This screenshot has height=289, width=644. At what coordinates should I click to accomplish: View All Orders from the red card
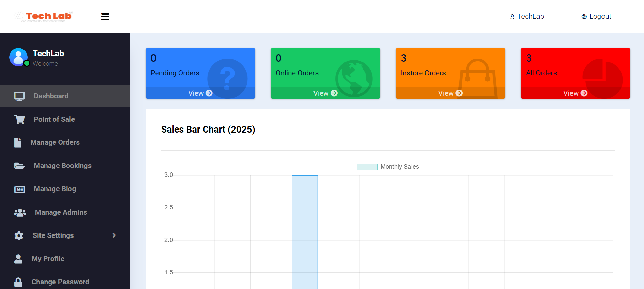[575, 93]
